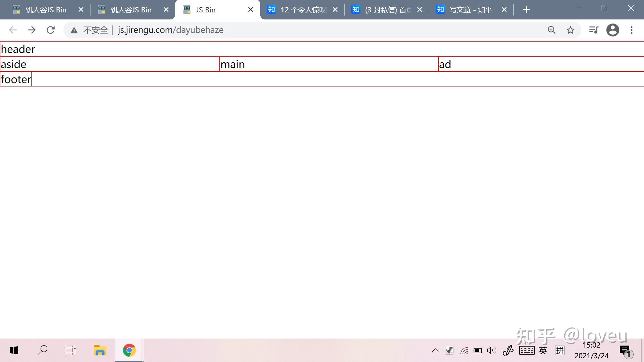Click the browser profile avatar icon
Viewport: 644px width, 362px height.
pyautogui.click(x=613, y=29)
